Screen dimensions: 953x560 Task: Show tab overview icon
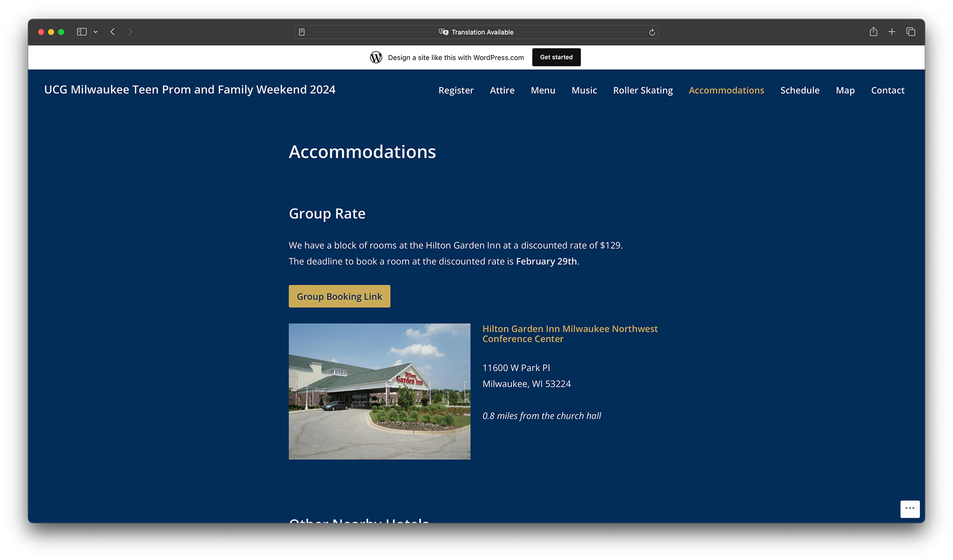pos(911,32)
